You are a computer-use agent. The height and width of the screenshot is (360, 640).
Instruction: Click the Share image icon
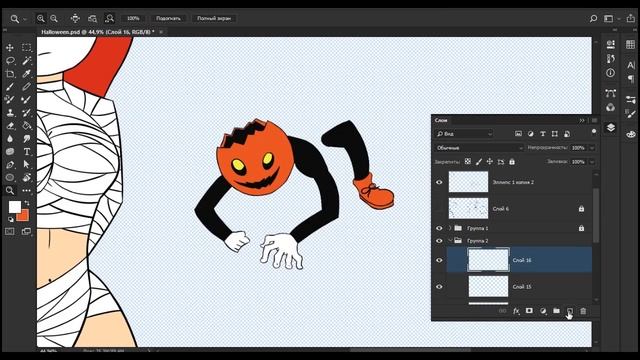click(631, 18)
